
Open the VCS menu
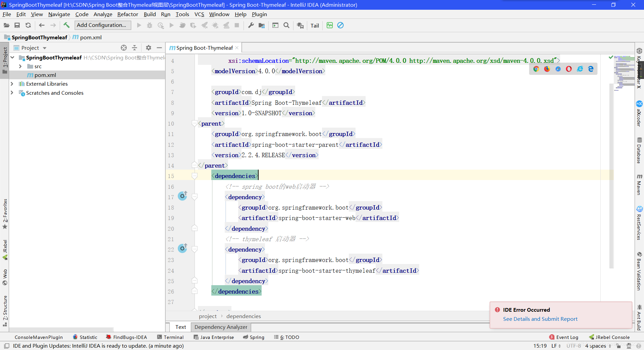pyautogui.click(x=199, y=14)
